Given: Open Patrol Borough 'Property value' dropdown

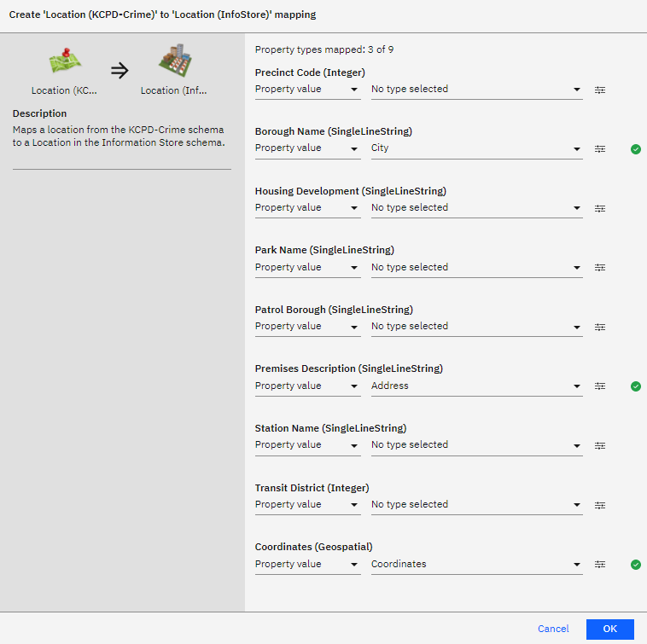Looking at the screenshot, I should tap(307, 327).
